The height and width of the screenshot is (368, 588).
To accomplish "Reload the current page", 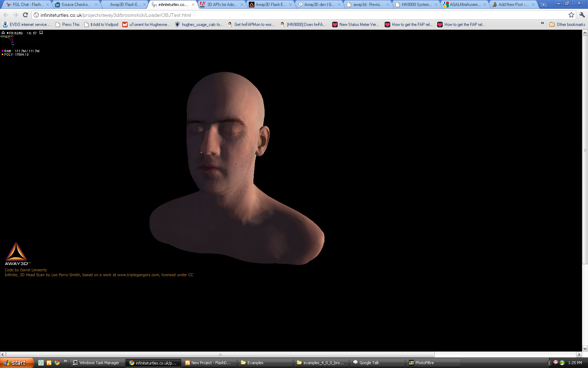I will pos(25,15).
